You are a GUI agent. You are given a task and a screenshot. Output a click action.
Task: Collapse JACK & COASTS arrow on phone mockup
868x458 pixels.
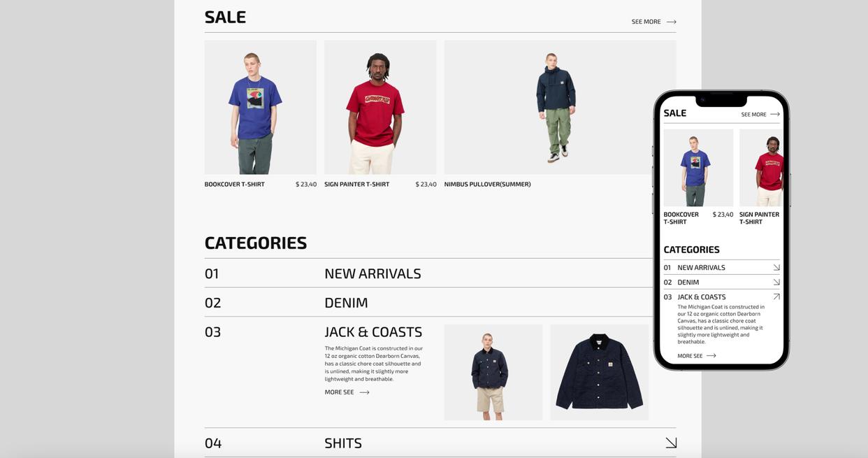[776, 297]
